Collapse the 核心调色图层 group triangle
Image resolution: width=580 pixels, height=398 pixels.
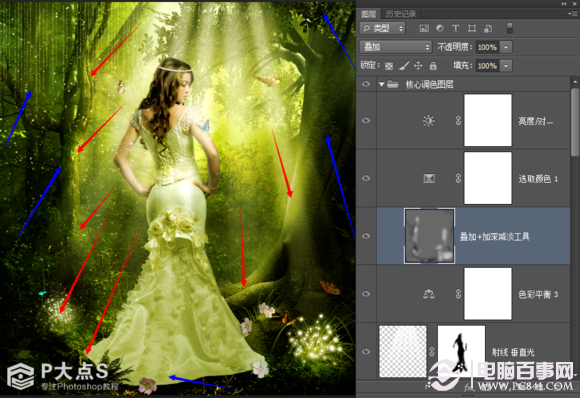pos(381,85)
